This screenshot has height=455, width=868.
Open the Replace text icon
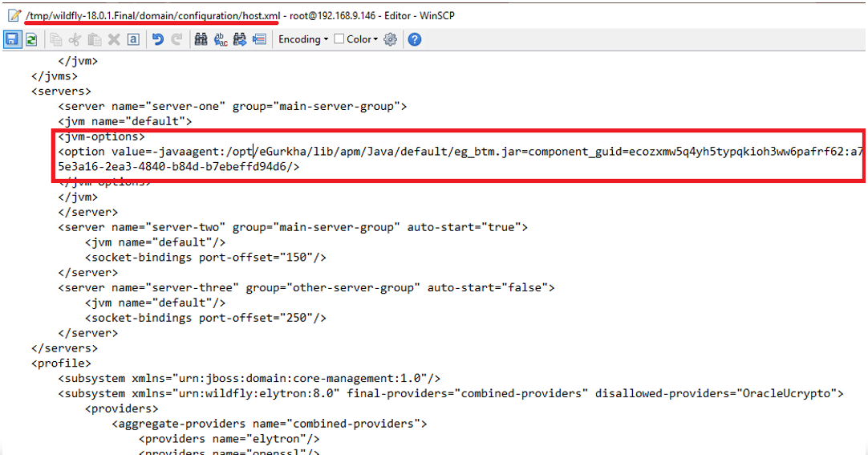221,39
